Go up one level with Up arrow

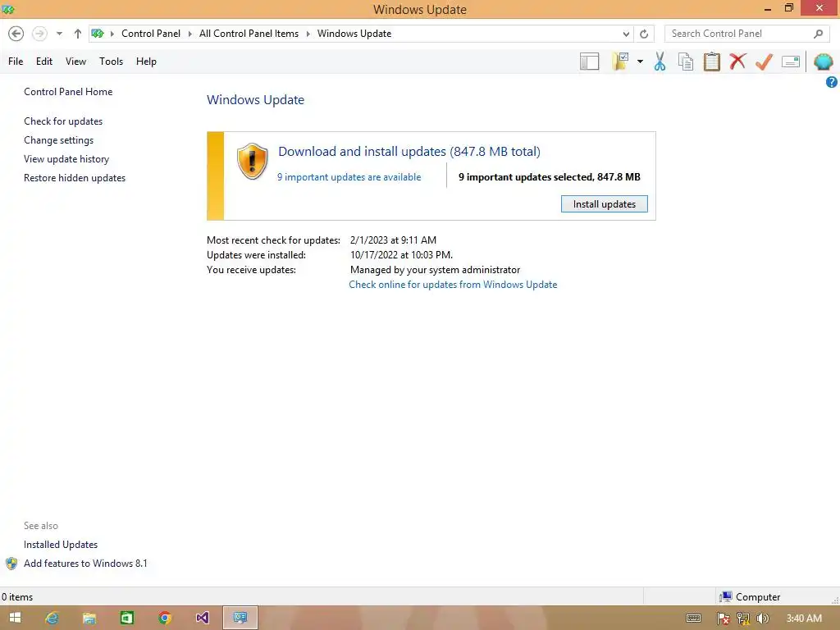[x=78, y=34]
